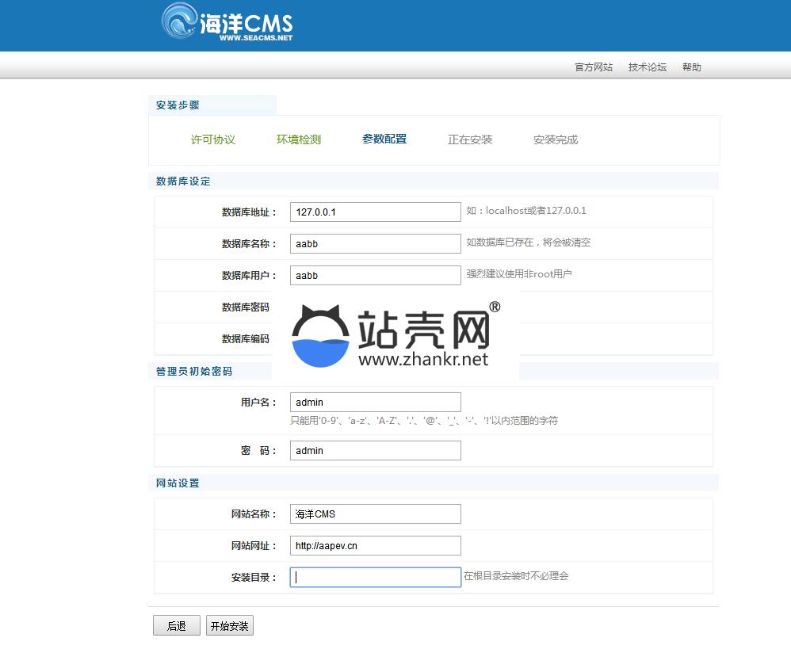The height and width of the screenshot is (672, 791).
Task: Click hint text 如：localhost或者127.0.0.1
Action: [x=526, y=210]
